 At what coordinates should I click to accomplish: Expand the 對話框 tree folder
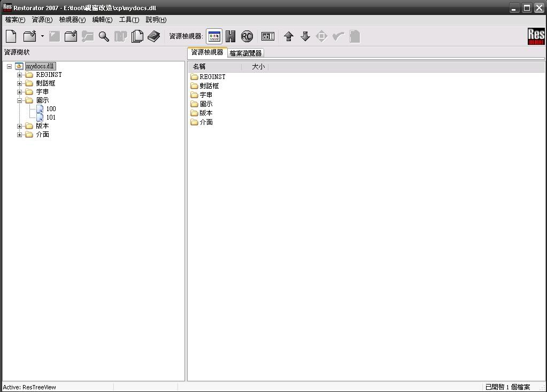coord(20,83)
